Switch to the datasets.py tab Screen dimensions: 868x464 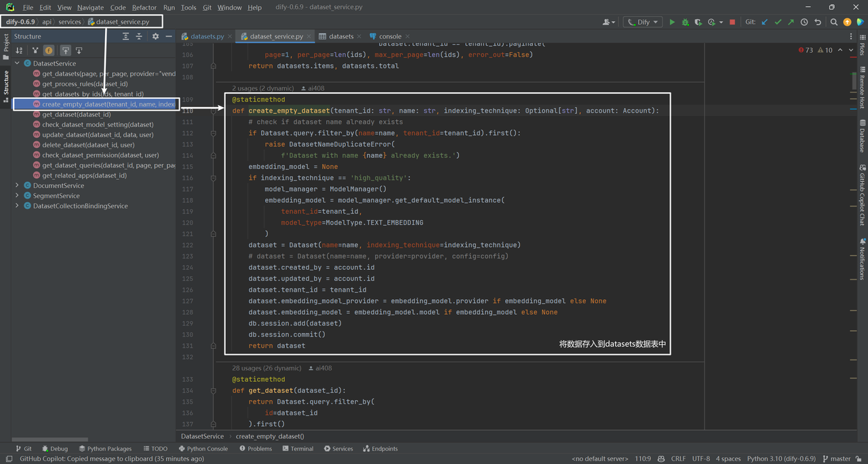tap(207, 36)
